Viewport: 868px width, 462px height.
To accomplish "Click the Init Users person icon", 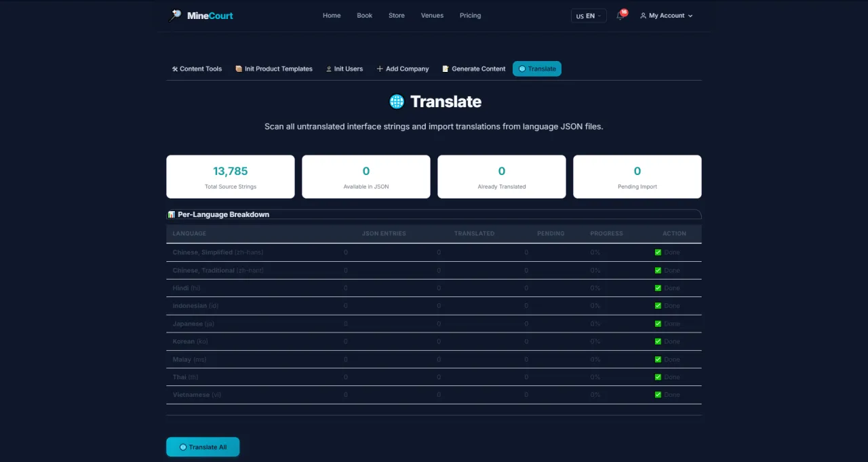I will coord(329,69).
